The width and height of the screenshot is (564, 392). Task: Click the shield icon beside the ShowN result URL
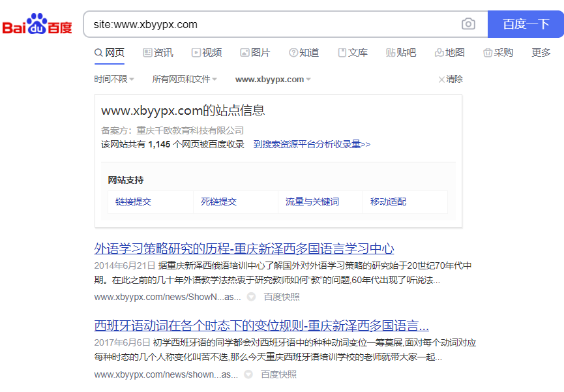(251, 297)
